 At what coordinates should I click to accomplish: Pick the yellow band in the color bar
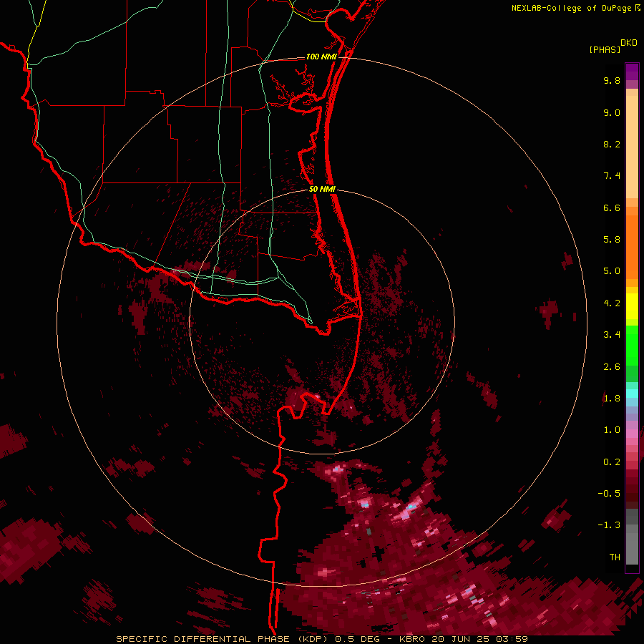(x=632, y=306)
